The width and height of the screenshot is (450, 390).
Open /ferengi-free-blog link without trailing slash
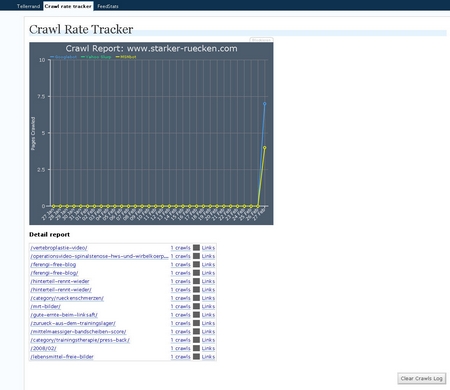[53, 264]
